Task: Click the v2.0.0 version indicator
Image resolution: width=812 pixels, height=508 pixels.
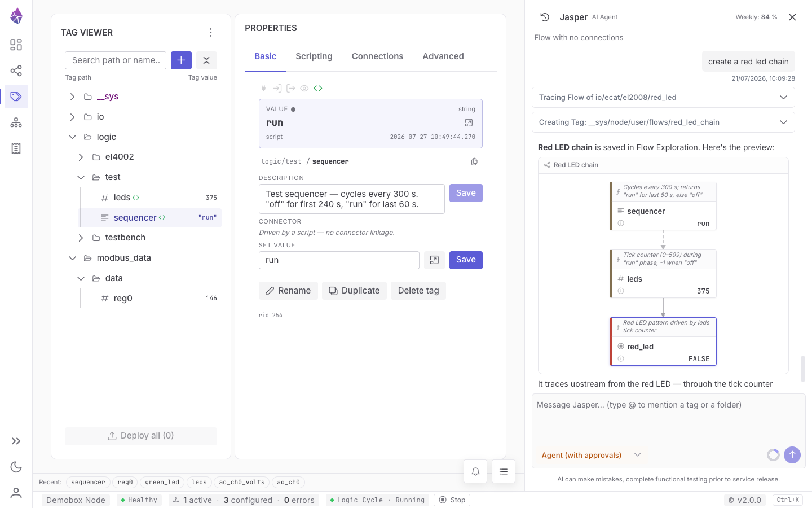Action: click(x=745, y=500)
